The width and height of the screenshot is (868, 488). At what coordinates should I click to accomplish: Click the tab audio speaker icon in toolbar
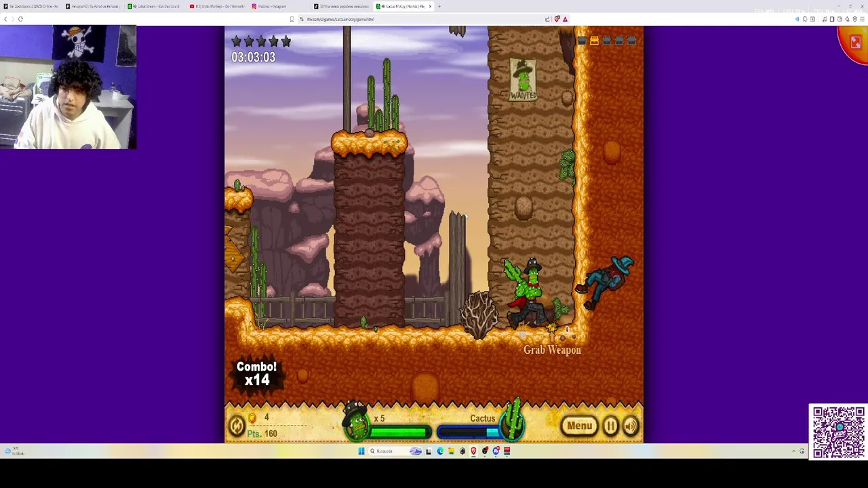pyautogui.click(x=797, y=19)
